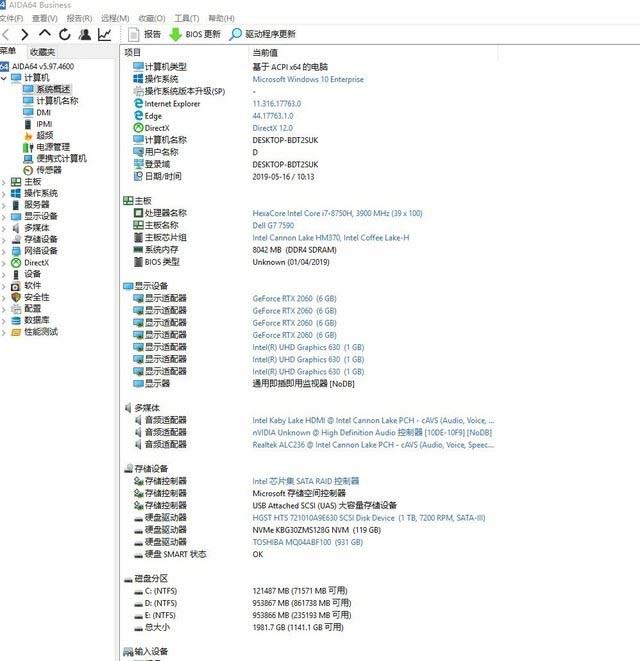Click the 性能测试 folder icon
Screen dimensions: 640x661
16,332
